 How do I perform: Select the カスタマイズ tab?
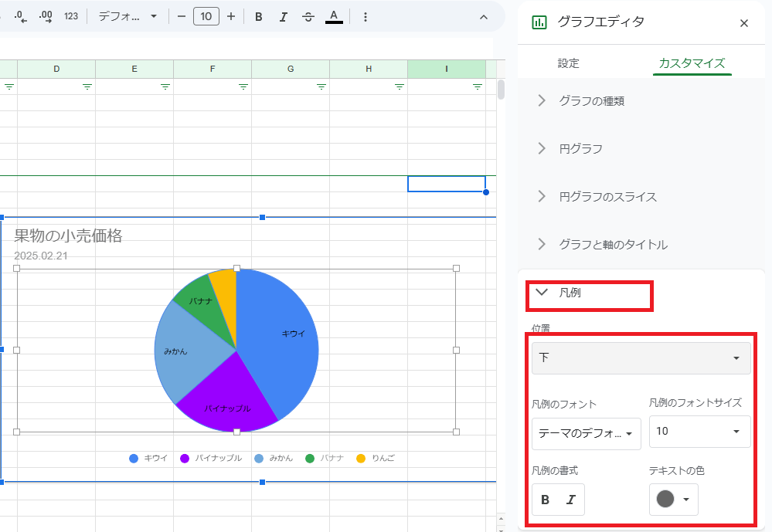pos(692,63)
